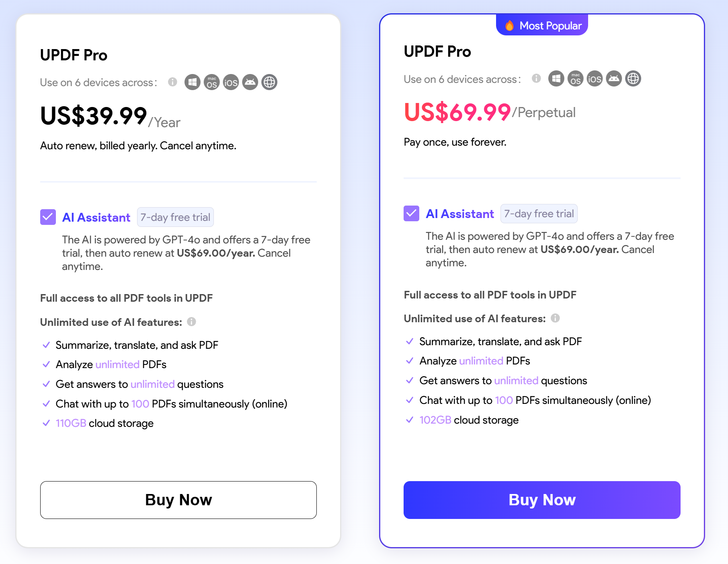This screenshot has height=564, width=728.
Task: Click the 7-day free trial badge on yearly plan
Action: click(x=175, y=217)
